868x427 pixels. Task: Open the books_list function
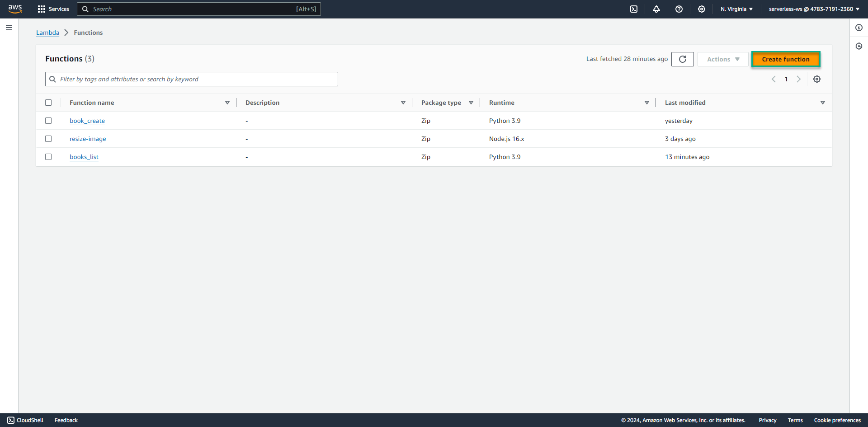click(x=84, y=157)
